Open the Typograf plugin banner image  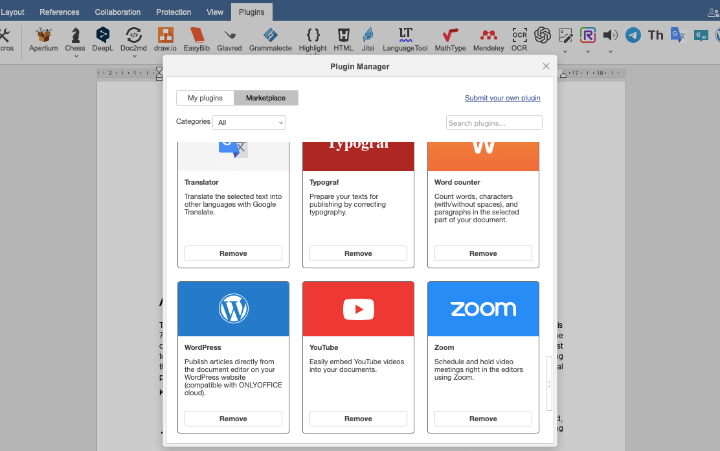coord(358,156)
